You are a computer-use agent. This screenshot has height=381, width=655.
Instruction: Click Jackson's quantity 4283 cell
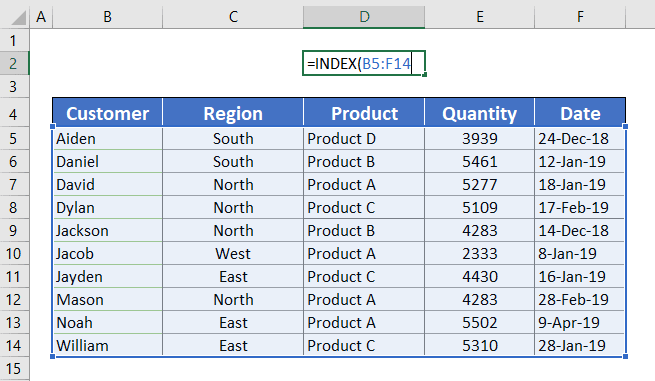[480, 231]
